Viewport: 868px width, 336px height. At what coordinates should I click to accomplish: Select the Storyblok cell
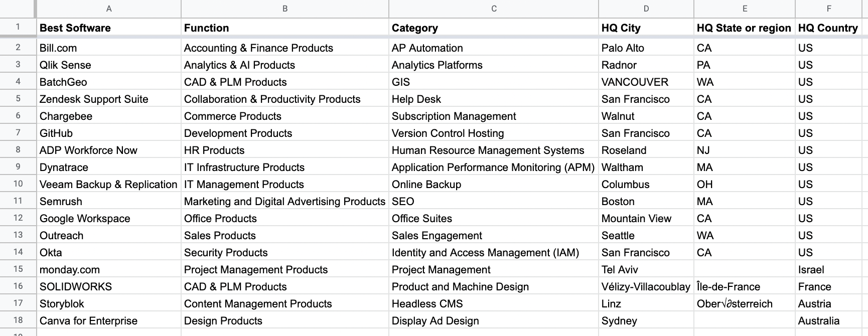(109, 303)
